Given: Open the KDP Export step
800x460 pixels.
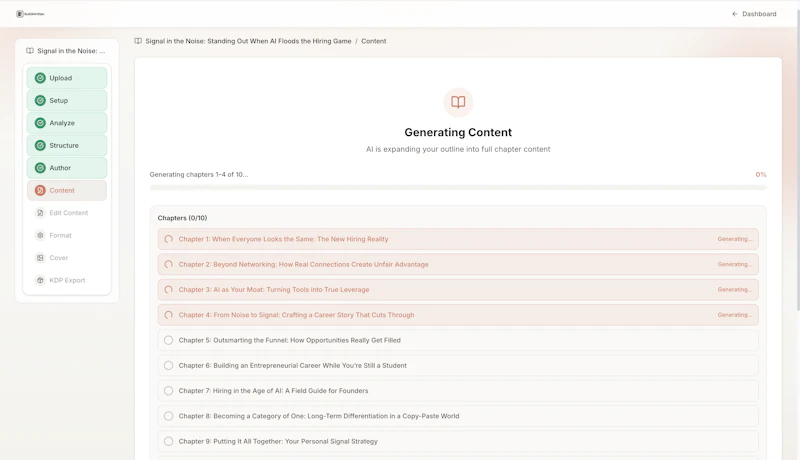Looking at the screenshot, I should [x=67, y=280].
